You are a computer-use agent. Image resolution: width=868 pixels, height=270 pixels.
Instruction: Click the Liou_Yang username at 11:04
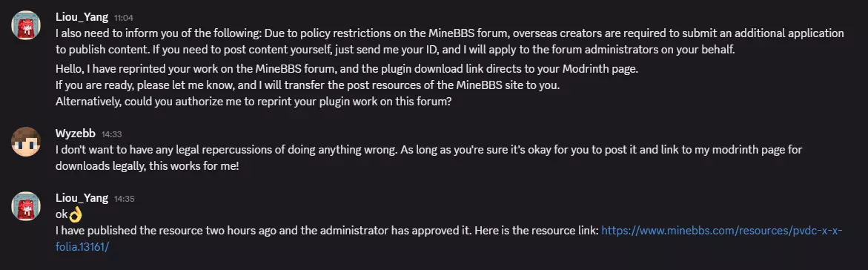click(82, 17)
